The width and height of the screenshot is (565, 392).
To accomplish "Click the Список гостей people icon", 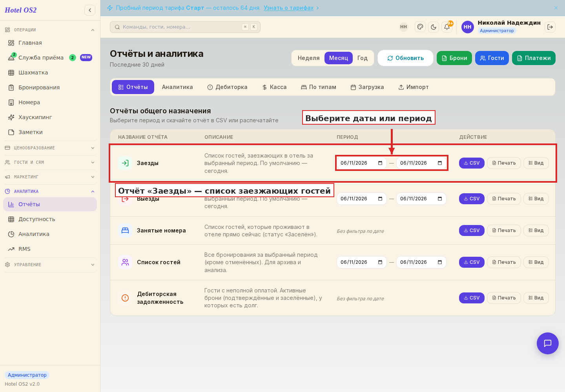I will (125, 262).
